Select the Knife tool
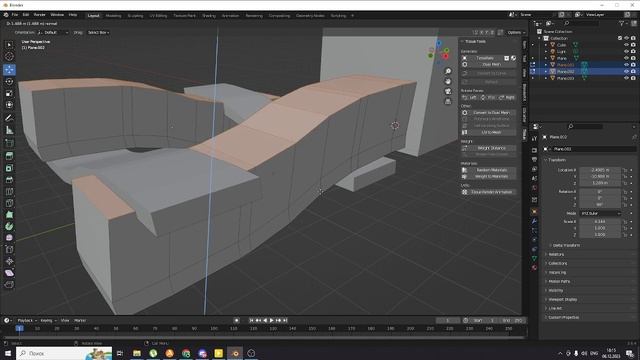Image resolution: width=640 pixels, height=360 pixels. coord(9,203)
